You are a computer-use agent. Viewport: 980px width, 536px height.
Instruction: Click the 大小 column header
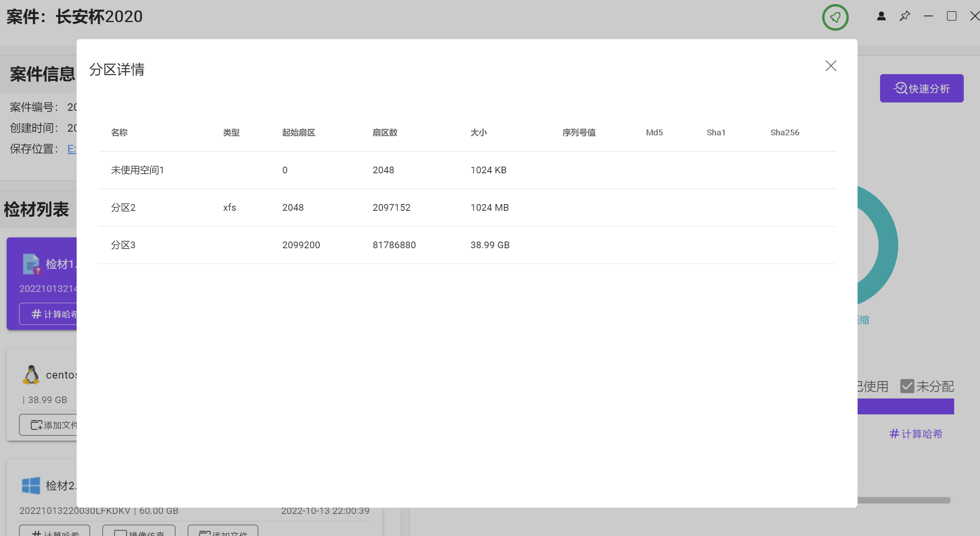(479, 132)
